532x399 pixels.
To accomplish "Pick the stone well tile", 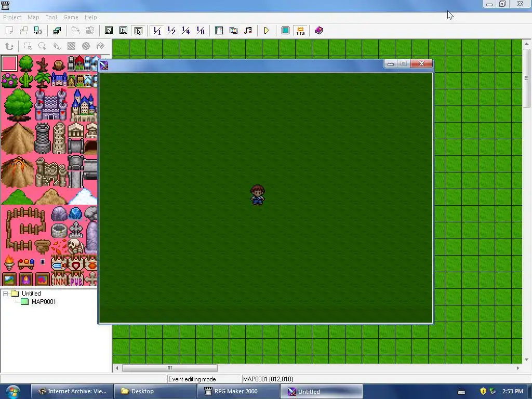I will pos(59,230).
